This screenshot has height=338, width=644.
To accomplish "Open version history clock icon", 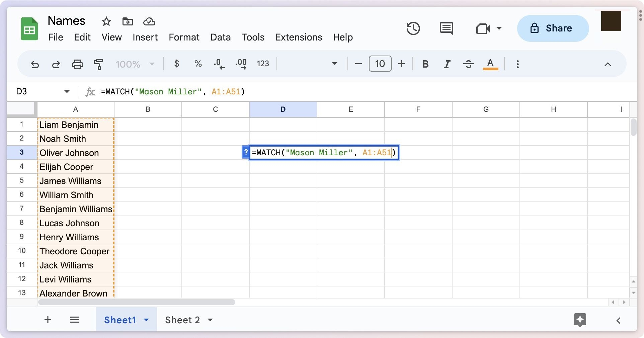I will [413, 28].
